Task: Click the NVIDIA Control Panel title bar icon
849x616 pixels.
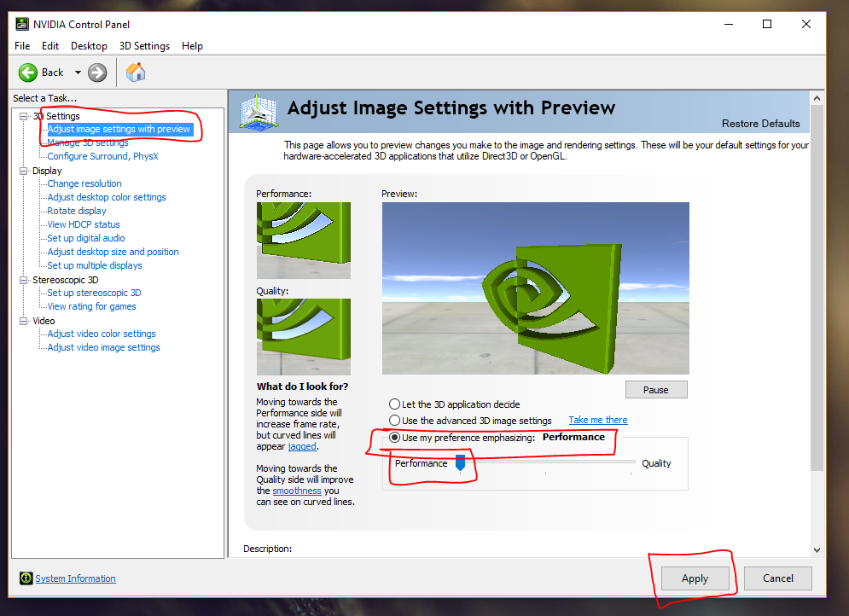Action: tap(21, 25)
